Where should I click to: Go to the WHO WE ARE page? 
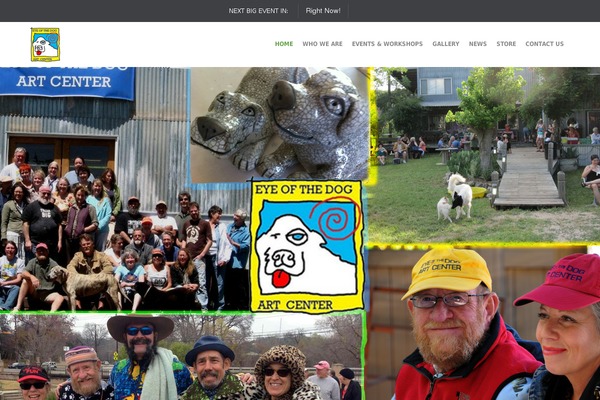tap(322, 44)
